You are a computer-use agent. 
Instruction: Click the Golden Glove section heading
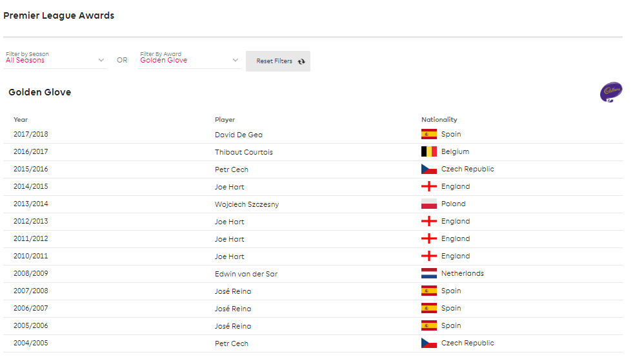pyautogui.click(x=40, y=92)
